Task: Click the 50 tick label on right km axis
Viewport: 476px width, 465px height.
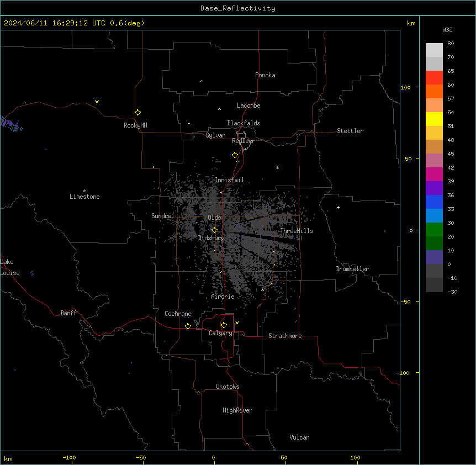Action: pos(408,158)
